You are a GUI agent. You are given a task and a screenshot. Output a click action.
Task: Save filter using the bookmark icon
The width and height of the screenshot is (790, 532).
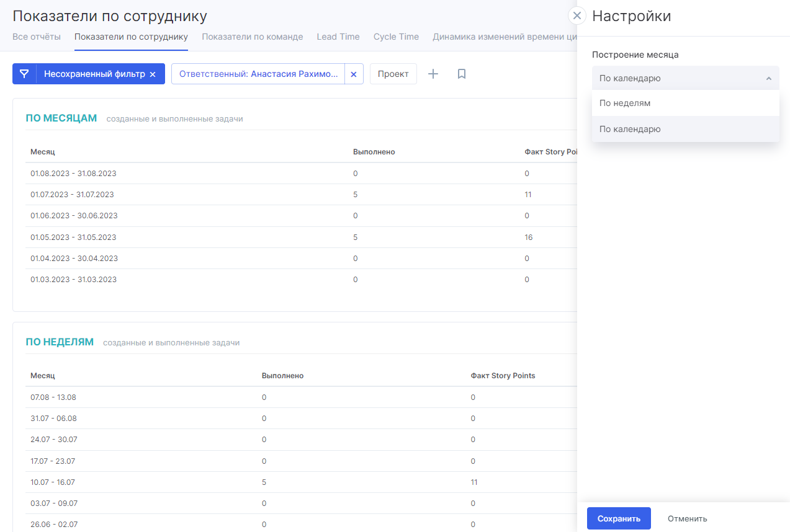coord(462,74)
